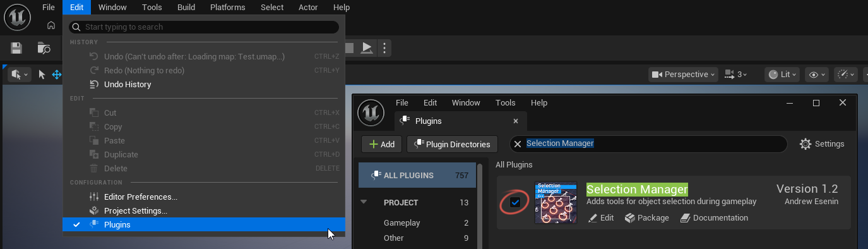Open the Tools menu in main editor
868x249 pixels.
152,8
